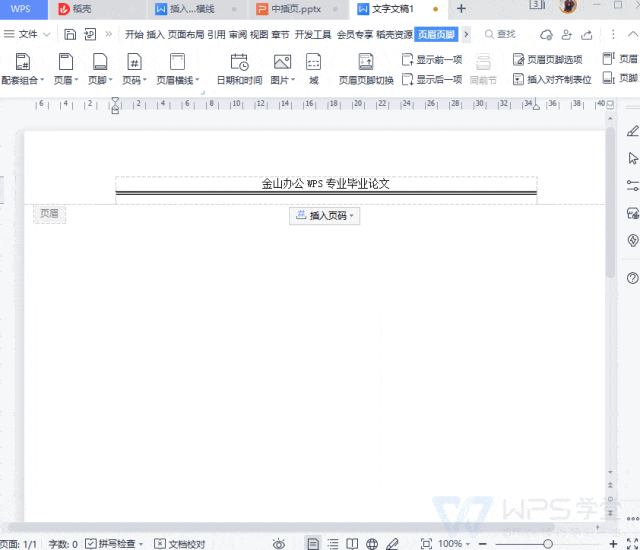The image size is (640, 550).
Task: Click 显示后一项 show next
Action: click(432, 79)
